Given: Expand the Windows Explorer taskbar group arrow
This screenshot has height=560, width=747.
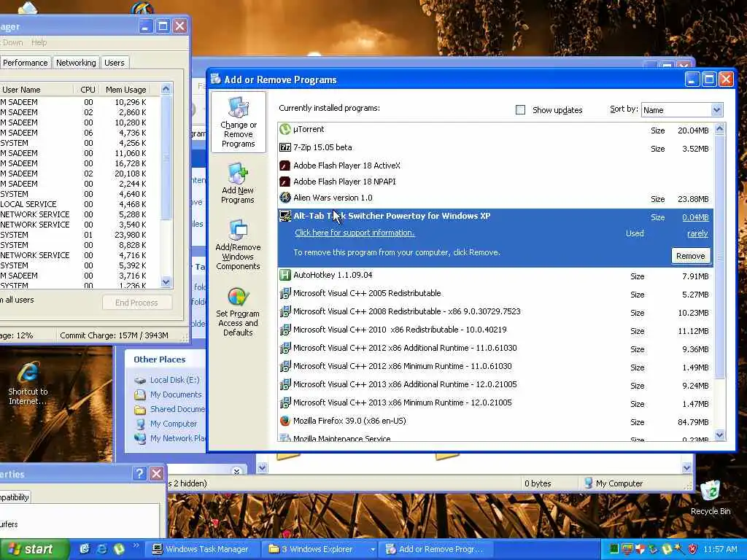Looking at the screenshot, I should [x=373, y=550].
